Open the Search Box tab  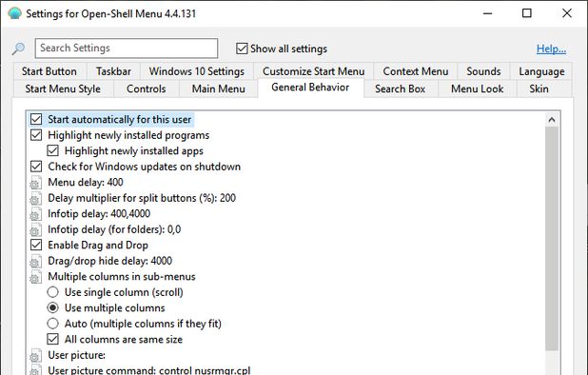[x=401, y=89]
